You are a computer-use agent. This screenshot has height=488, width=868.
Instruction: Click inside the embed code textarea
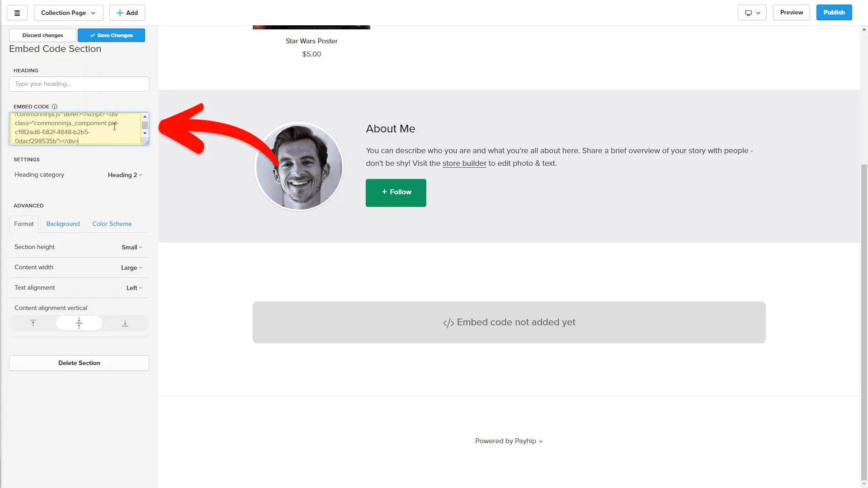tap(75, 129)
